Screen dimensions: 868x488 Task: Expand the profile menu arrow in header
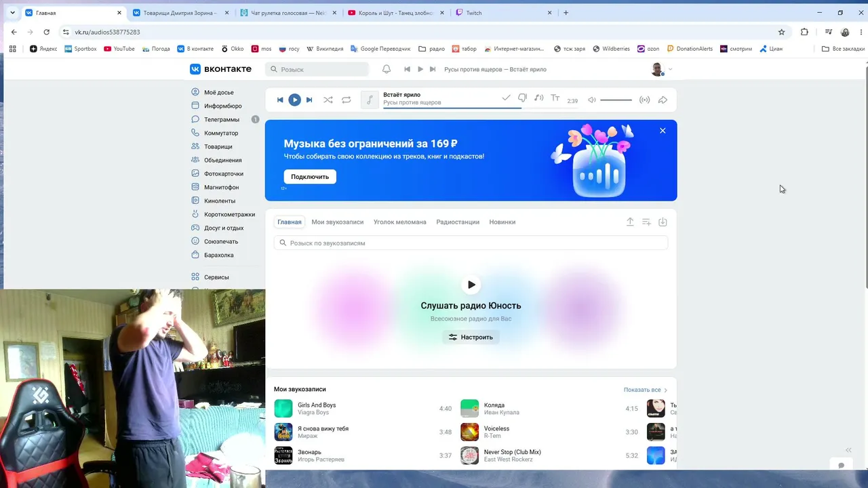point(671,69)
